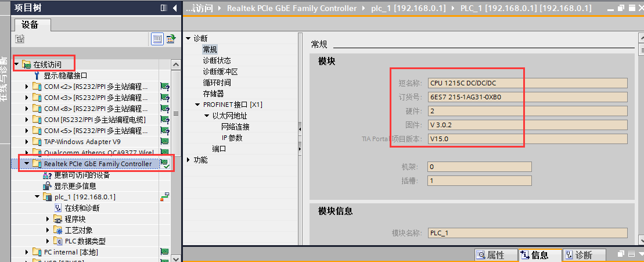Collapse the project tree with the arrow icon
The height and width of the screenshot is (262, 644).
(x=175, y=8)
